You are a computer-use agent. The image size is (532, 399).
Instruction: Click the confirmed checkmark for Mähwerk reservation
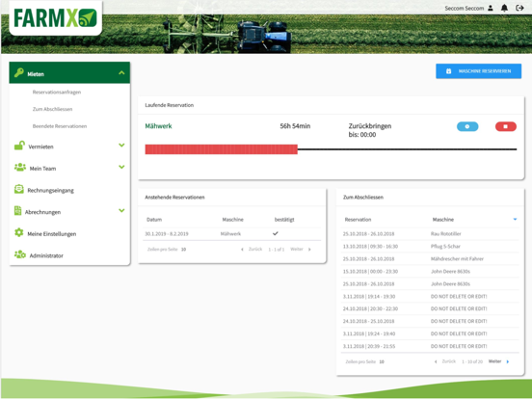tap(276, 233)
